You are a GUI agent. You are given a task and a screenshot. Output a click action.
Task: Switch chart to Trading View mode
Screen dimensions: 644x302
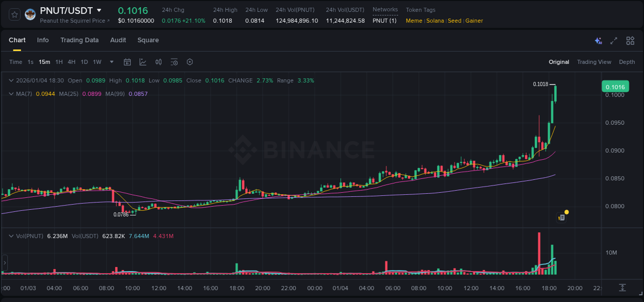pyautogui.click(x=594, y=62)
